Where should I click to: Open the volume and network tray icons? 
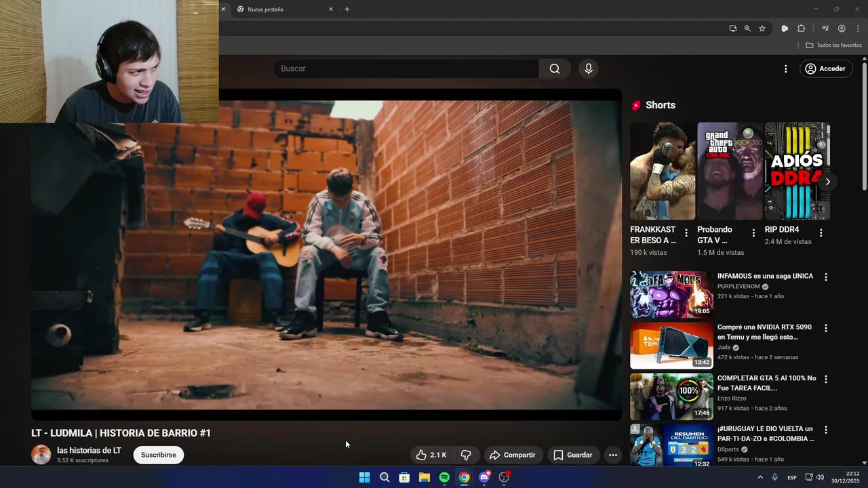click(814, 477)
